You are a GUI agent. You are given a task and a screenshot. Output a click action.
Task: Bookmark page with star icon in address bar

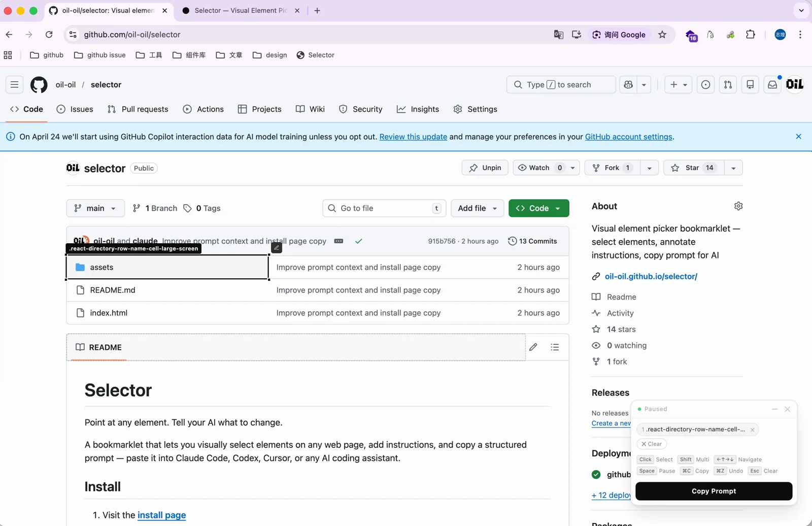662,35
